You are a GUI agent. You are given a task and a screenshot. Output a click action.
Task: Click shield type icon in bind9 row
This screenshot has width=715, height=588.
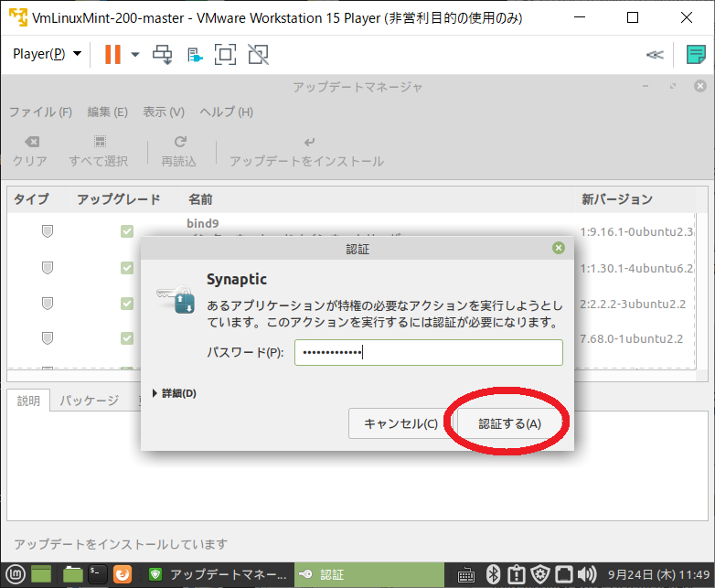(48, 231)
